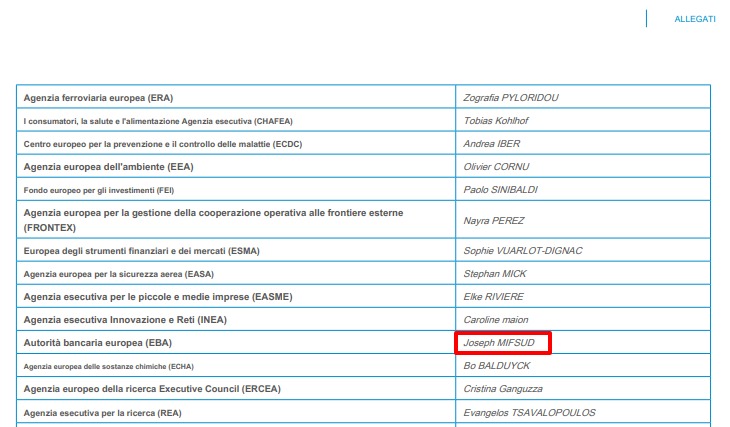Click 'Fondo europeo per gli investimenti (FEI)'
This screenshot has height=427, width=730.
[x=99, y=190]
